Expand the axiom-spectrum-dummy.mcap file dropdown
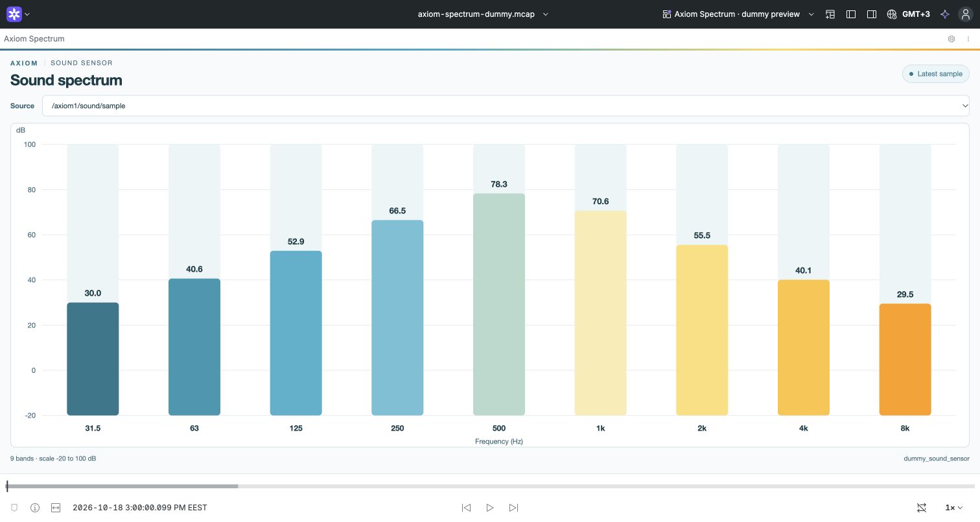Viewport: 980px width, 522px height. tap(483, 14)
